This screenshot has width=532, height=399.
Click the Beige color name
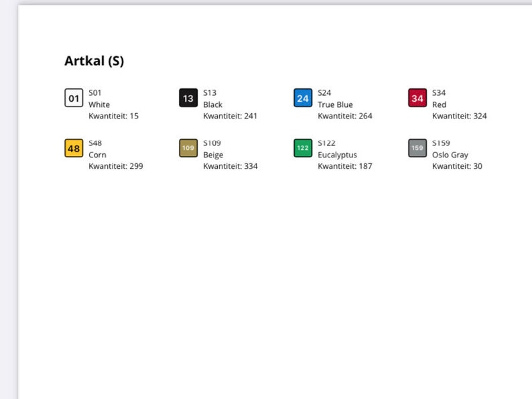click(213, 155)
